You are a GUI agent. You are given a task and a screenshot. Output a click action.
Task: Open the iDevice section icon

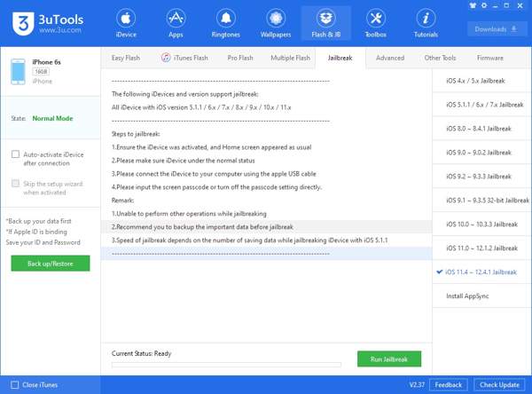tap(126, 19)
